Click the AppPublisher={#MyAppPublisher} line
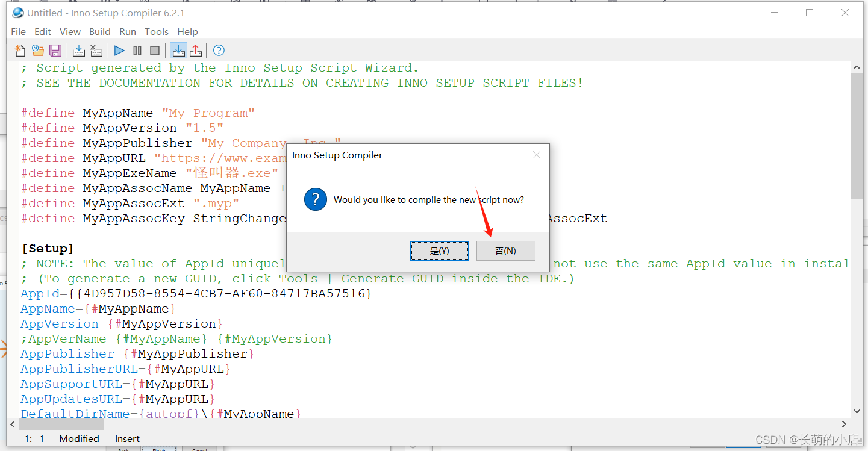 137,354
